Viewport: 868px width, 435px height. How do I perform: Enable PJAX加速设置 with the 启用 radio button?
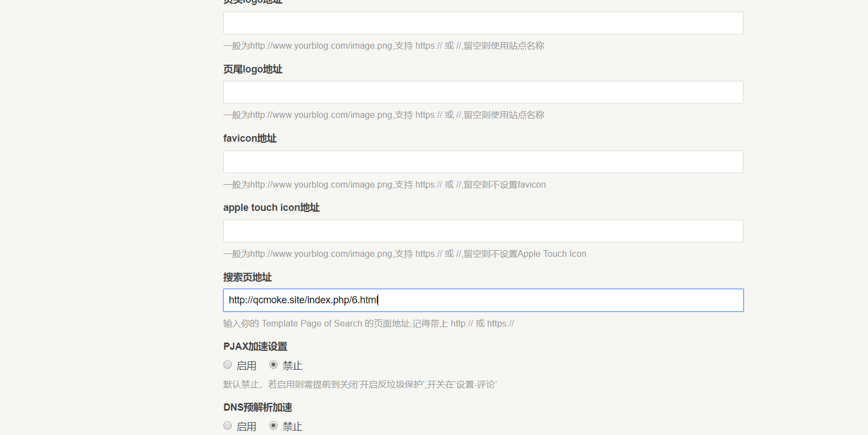click(228, 365)
